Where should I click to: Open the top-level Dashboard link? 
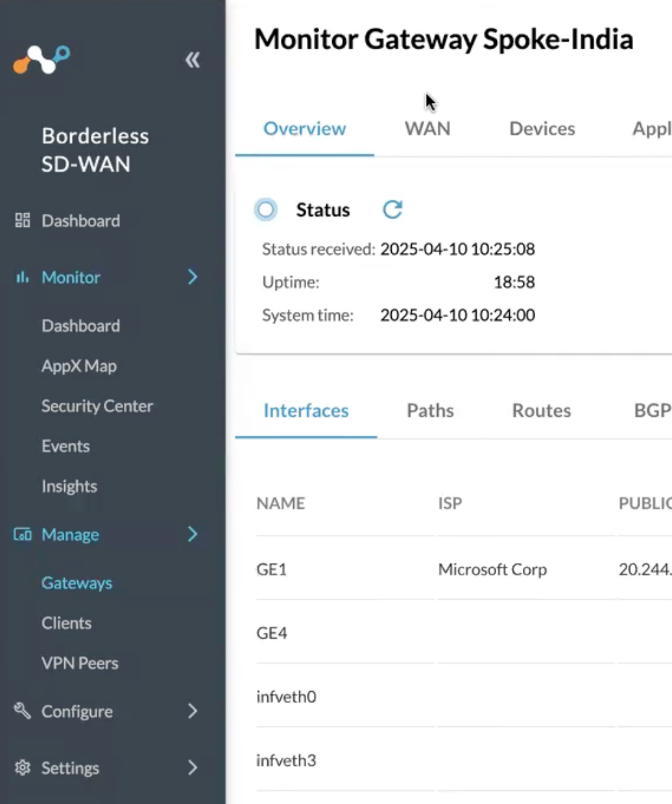[x=80, y=220]
